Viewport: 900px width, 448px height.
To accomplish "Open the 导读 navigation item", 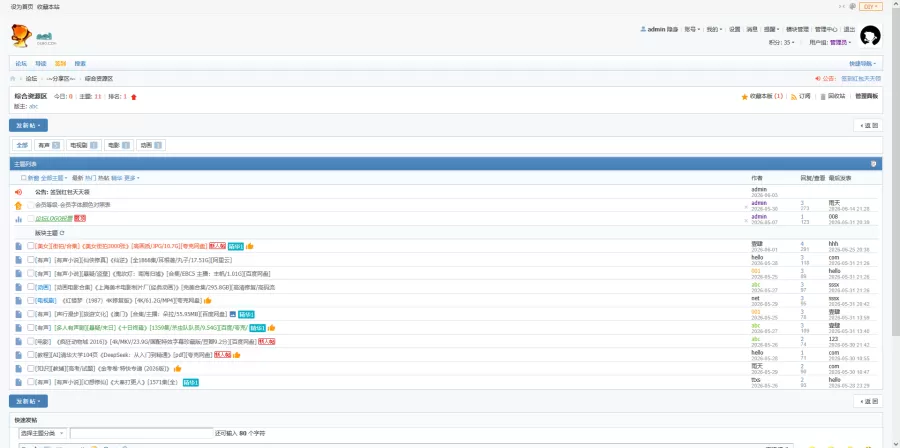I will [x=41, y=64].
